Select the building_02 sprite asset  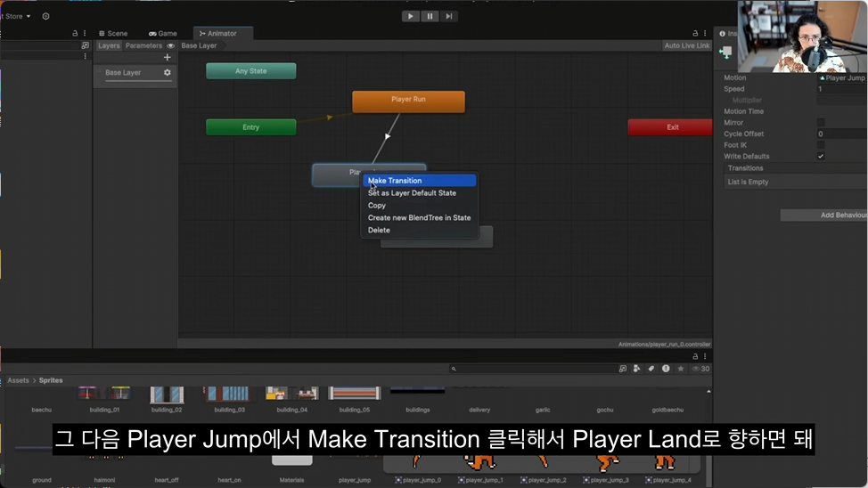(167, 401)
